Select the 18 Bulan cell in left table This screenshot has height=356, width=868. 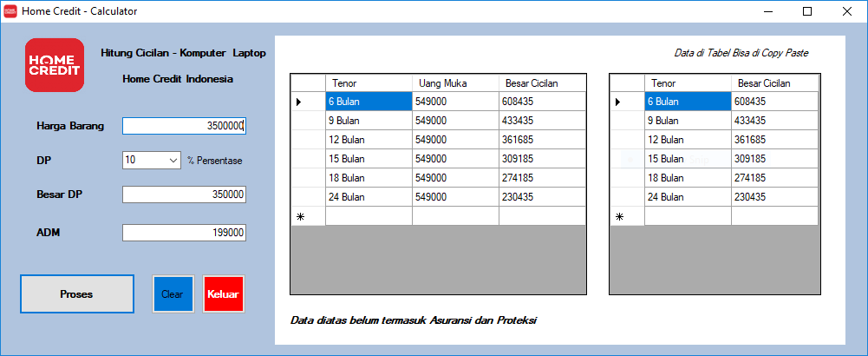point(369,178)
